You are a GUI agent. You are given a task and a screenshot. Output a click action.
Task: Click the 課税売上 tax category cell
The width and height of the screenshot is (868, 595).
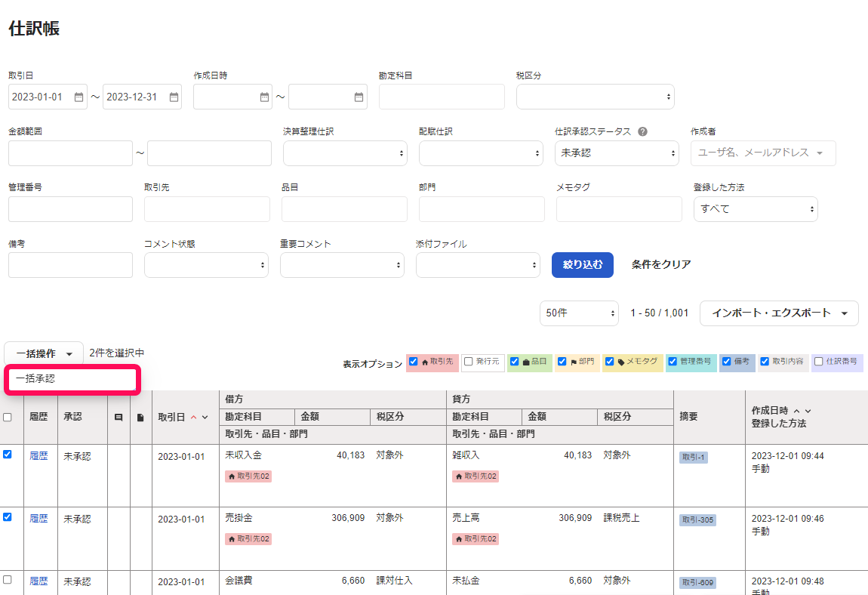[x=621, y=518]
